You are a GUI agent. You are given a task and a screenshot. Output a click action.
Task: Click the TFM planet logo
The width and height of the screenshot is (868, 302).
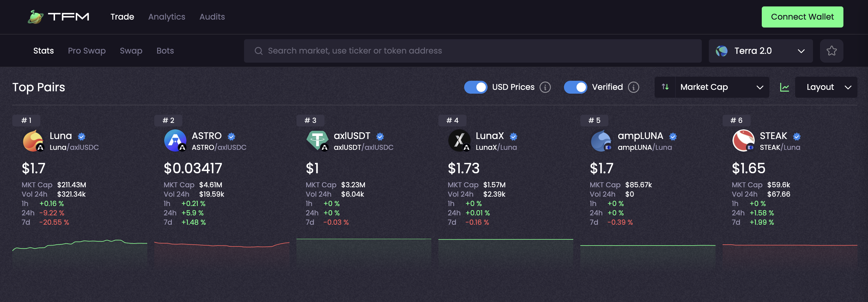(36, 17)
